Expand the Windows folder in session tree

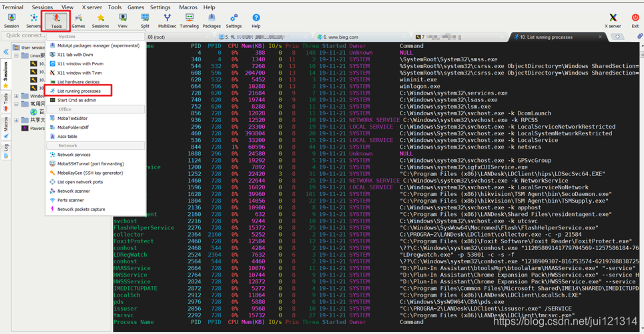17,96
